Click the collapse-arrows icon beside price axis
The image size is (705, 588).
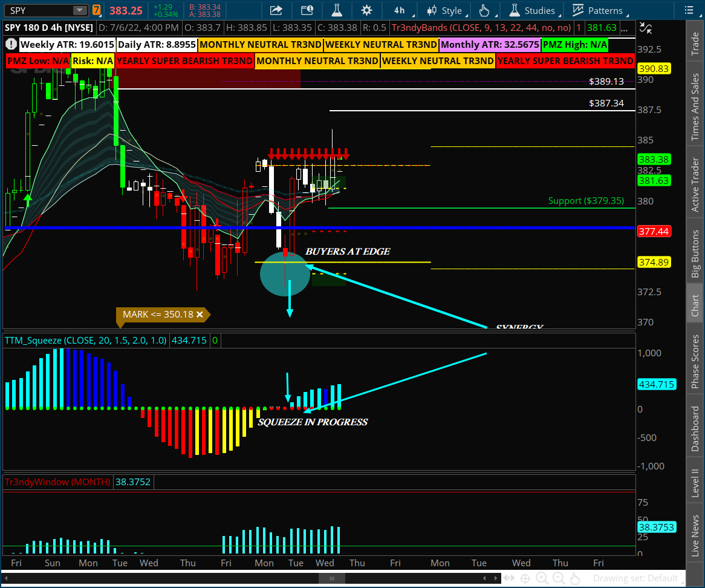[646, 28]
